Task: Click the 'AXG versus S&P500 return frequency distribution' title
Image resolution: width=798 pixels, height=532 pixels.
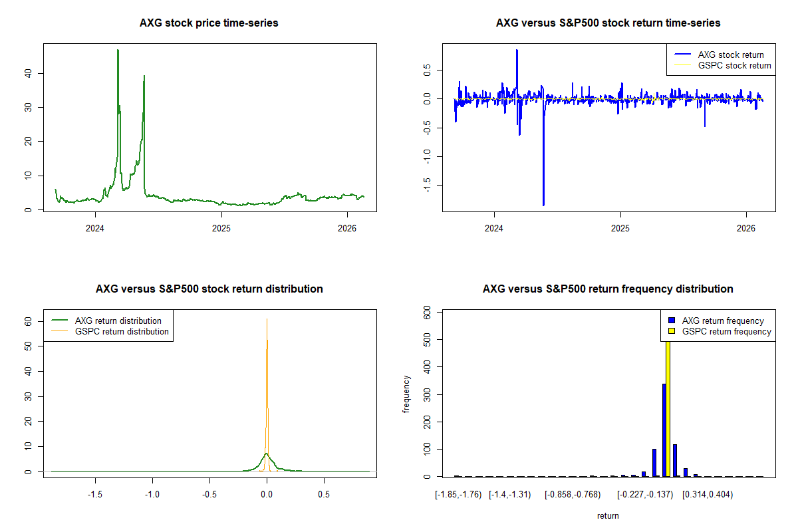Action: [x=608, y=289]
